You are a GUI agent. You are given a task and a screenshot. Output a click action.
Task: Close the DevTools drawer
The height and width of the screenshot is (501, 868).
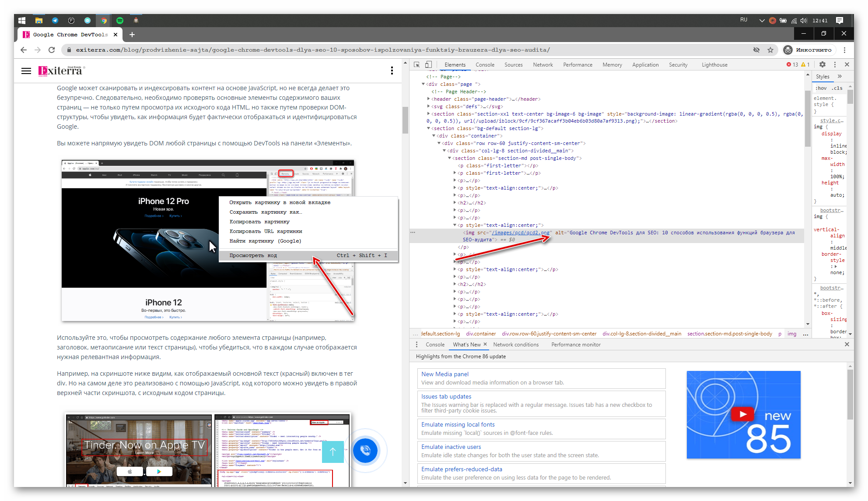(847, 344)
